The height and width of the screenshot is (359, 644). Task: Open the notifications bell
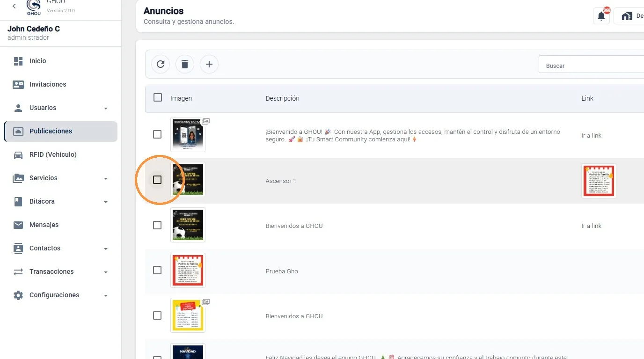coord(601,16)
